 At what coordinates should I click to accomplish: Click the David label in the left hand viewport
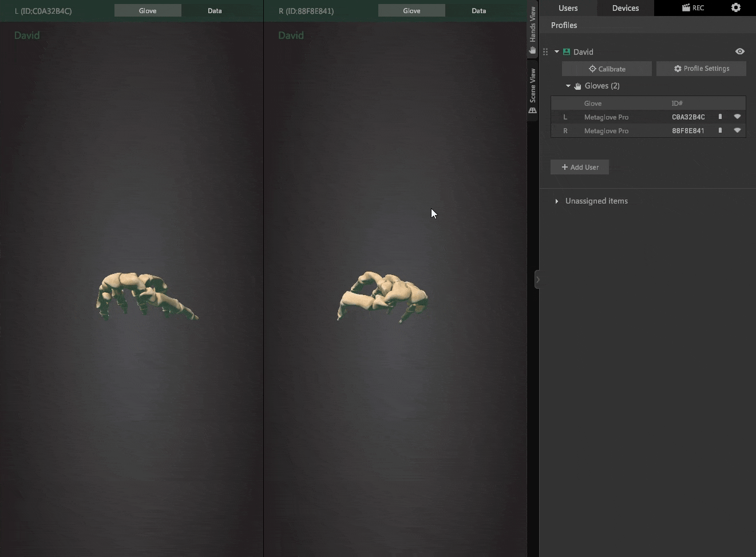tap(27, 35)
